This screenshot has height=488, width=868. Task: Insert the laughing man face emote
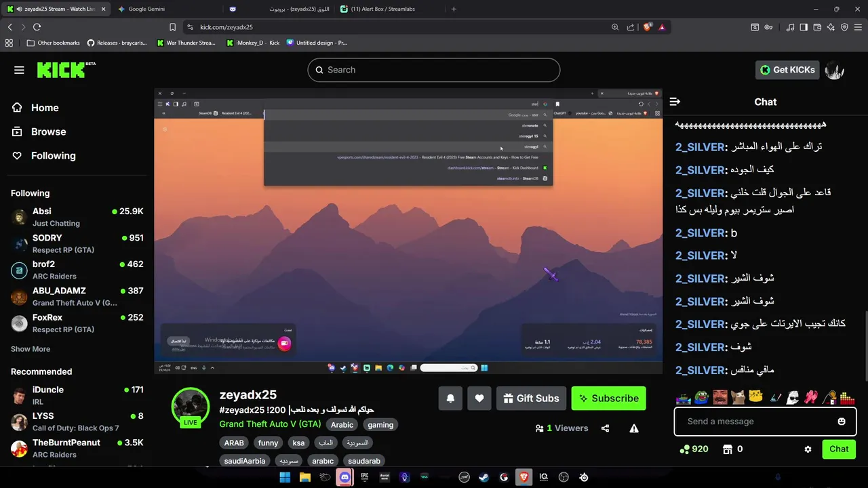tap(720, 397)
